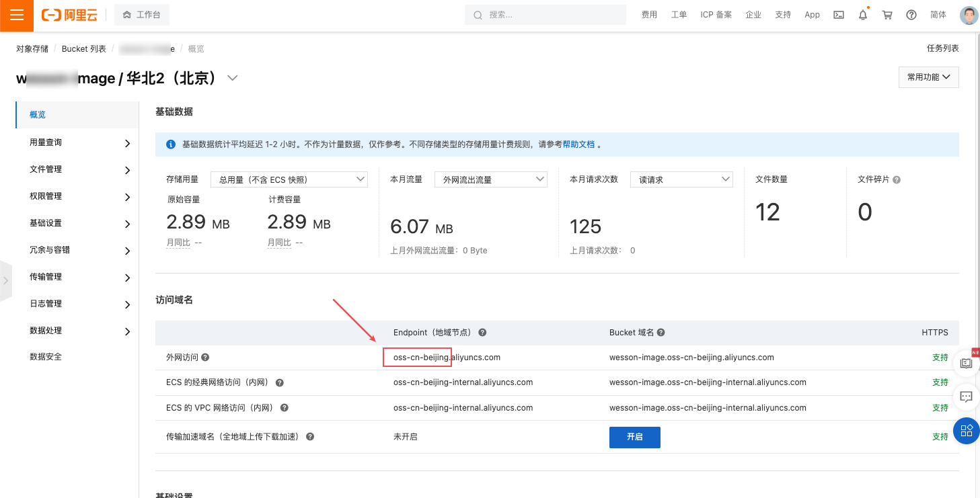The height and width of the screenshot is (498, 980).
Task: Open the shopping cart icon
Action: [887, 15]
